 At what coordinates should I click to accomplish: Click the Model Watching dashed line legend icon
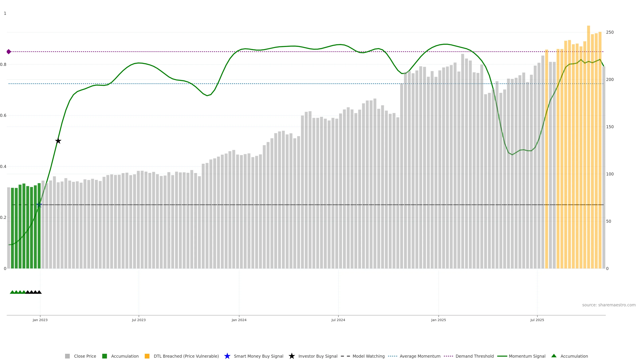345,356
